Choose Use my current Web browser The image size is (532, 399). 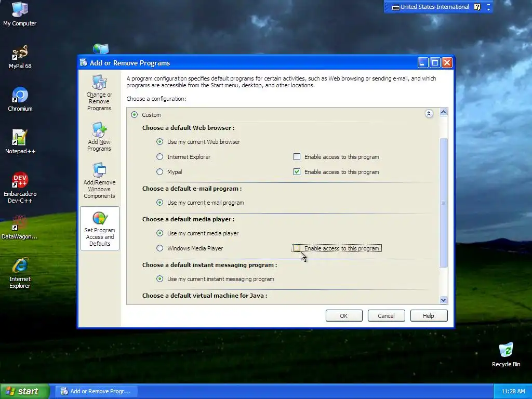[x=159, y=141]
